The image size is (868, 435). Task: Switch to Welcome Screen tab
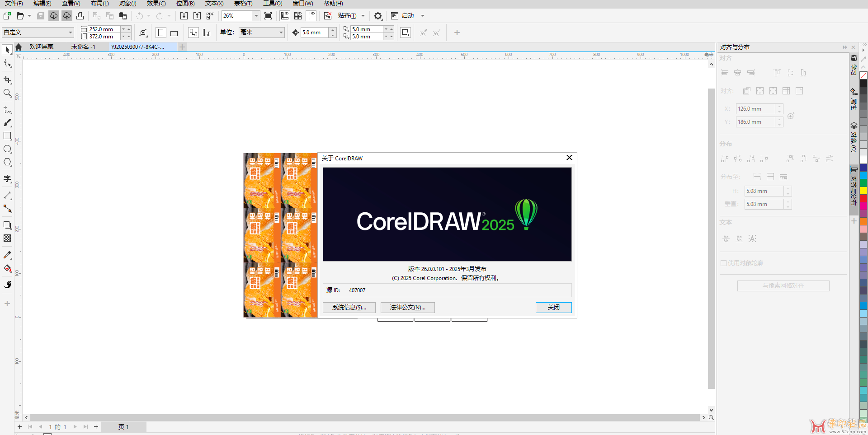pos(42,47)
